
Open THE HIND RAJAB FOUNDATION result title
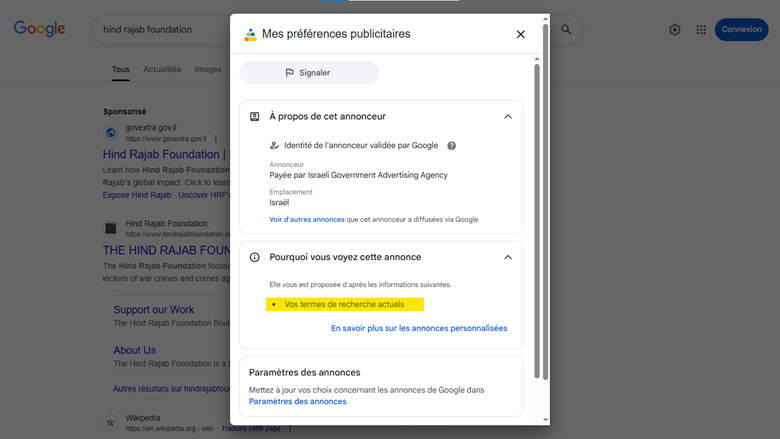click(166, 250)
